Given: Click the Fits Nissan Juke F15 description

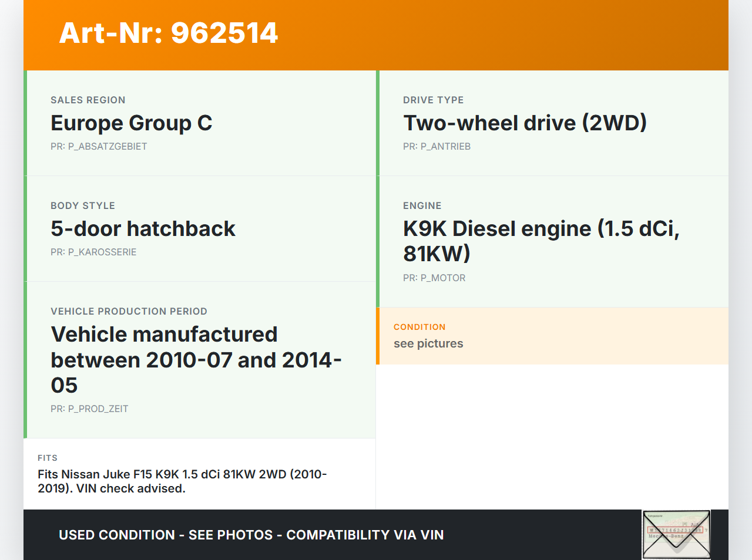Looking at the screenshot, I should pyautogui.click(x=182, y=481).
